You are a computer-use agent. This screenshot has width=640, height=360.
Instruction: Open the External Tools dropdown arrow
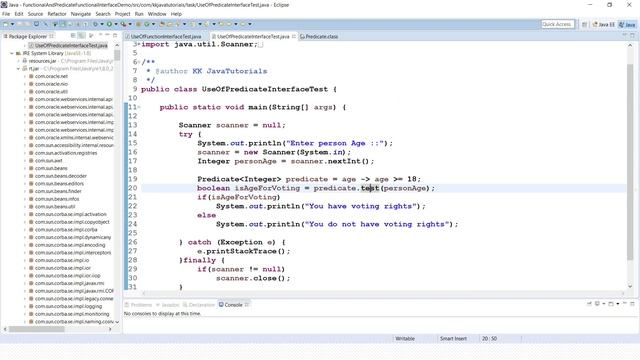130,24
